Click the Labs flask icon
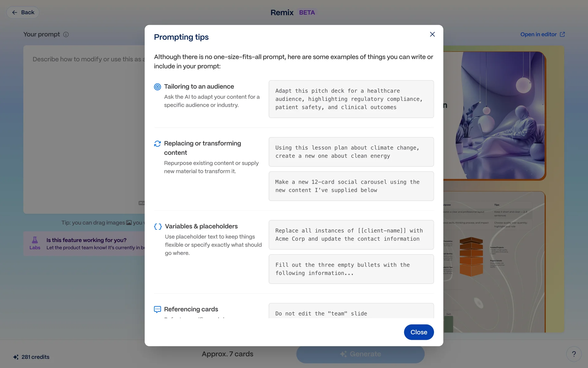Screen dimensions: 588x368 35,240
